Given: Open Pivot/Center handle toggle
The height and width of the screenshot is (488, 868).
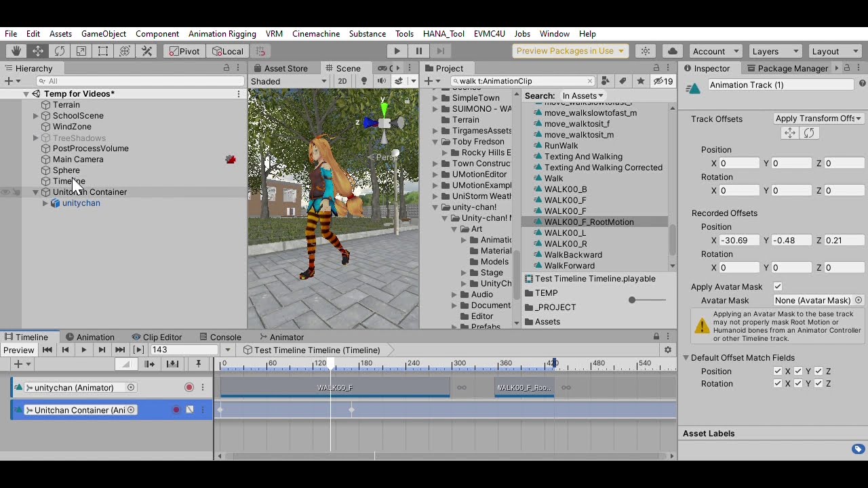Looking at the screenshot, I should [185, 51].
